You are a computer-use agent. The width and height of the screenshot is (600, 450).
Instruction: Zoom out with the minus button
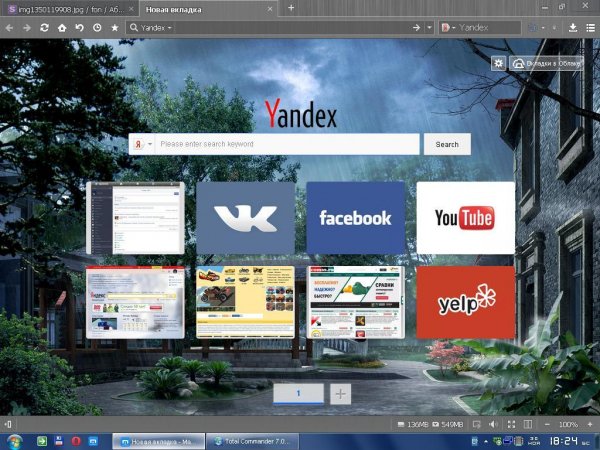(547, 424)
